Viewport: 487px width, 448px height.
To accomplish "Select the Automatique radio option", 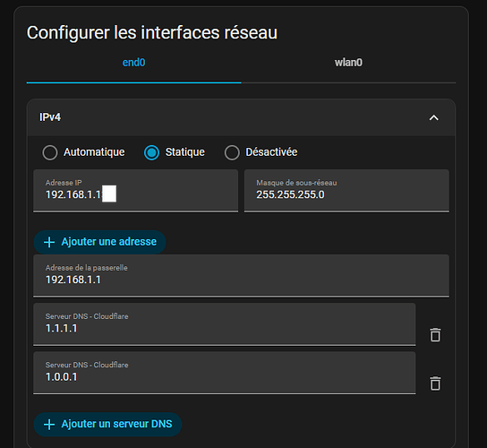I will click(50, 152).
